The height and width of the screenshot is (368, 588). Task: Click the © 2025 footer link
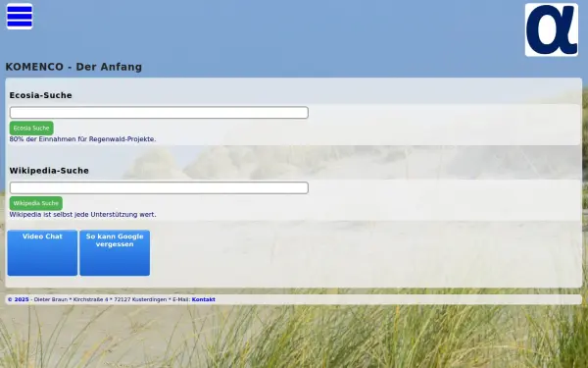point(19,299)
